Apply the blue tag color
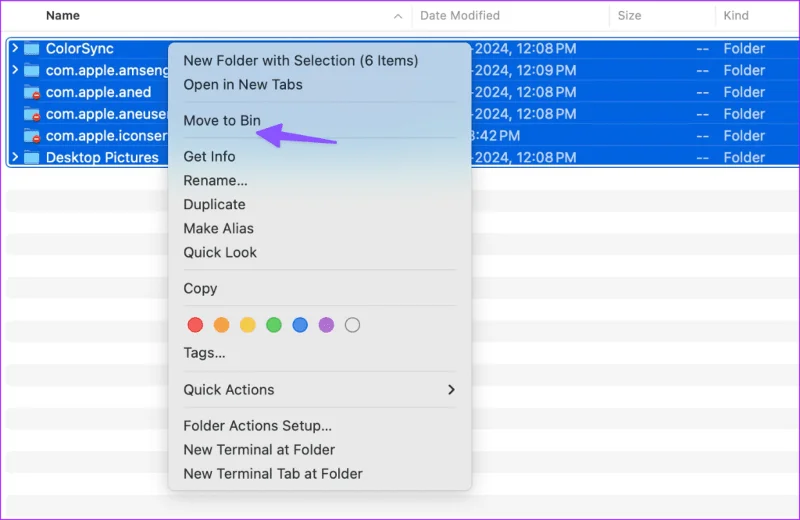This screenshot has width=800, height=520. point(300,325)
